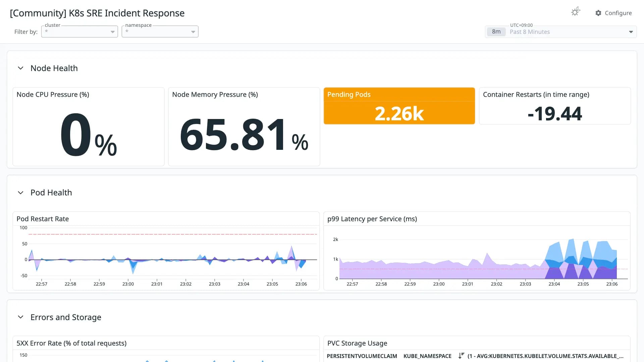Collapse the Node Health section chevron
The height and width of the screenshot is (362, 644).
20,68
